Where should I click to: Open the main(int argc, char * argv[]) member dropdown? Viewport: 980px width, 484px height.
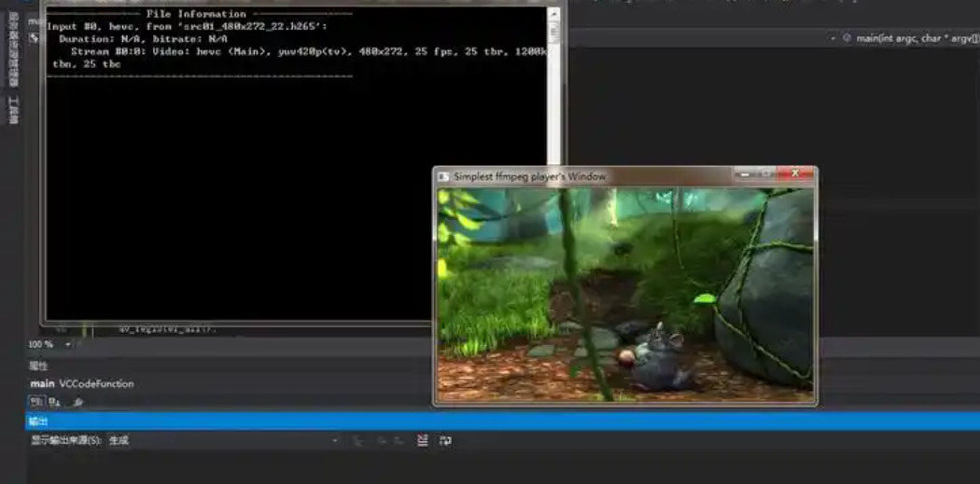(909, 38)
